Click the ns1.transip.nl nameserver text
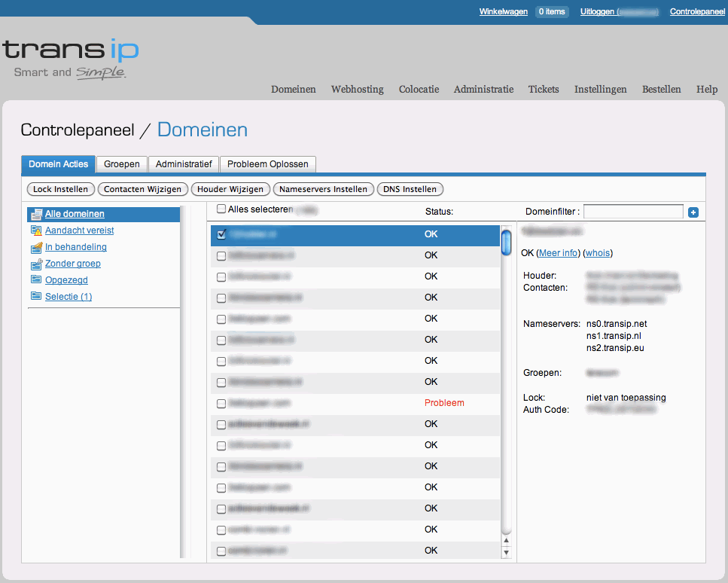 tap(614, 336)
